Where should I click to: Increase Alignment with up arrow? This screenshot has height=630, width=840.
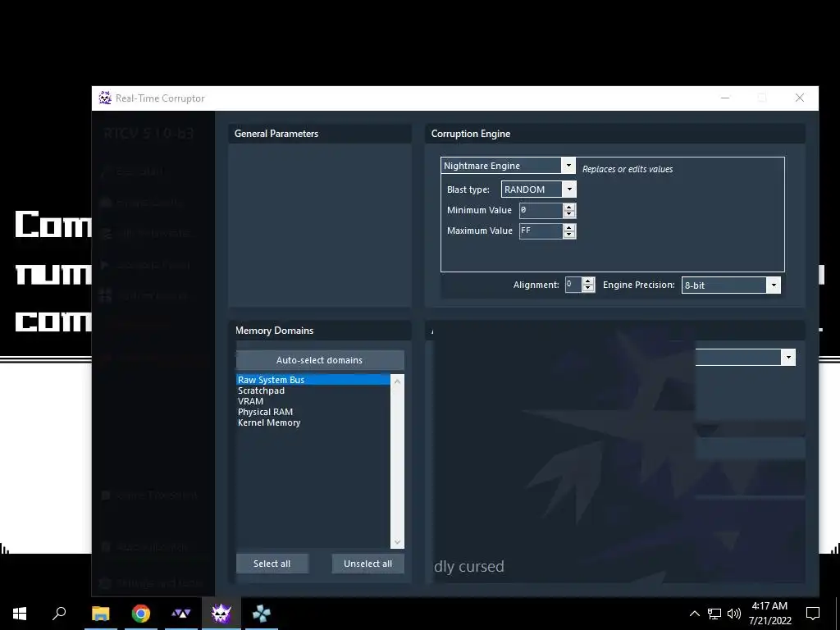coord(588,281)
